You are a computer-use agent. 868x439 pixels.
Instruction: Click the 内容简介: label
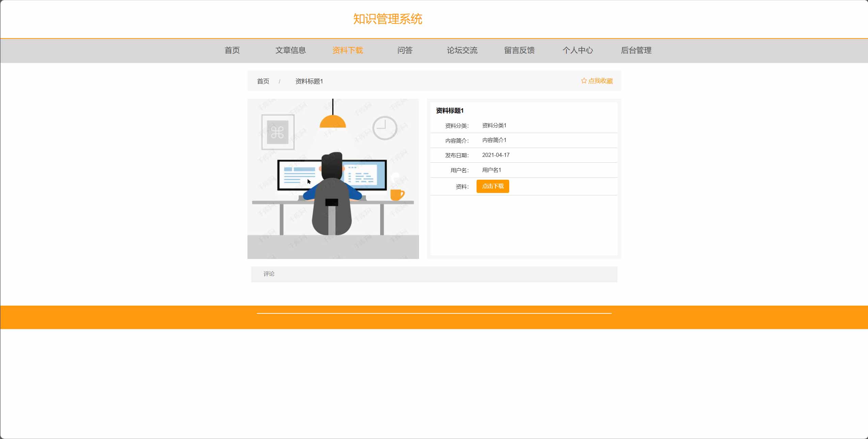pos(457,141)
